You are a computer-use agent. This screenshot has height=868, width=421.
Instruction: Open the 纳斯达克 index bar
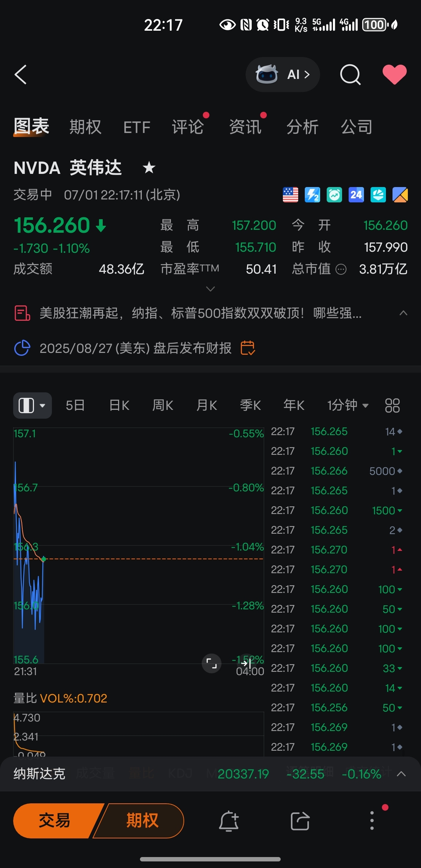pyautogui.click(x=210, y=774)
